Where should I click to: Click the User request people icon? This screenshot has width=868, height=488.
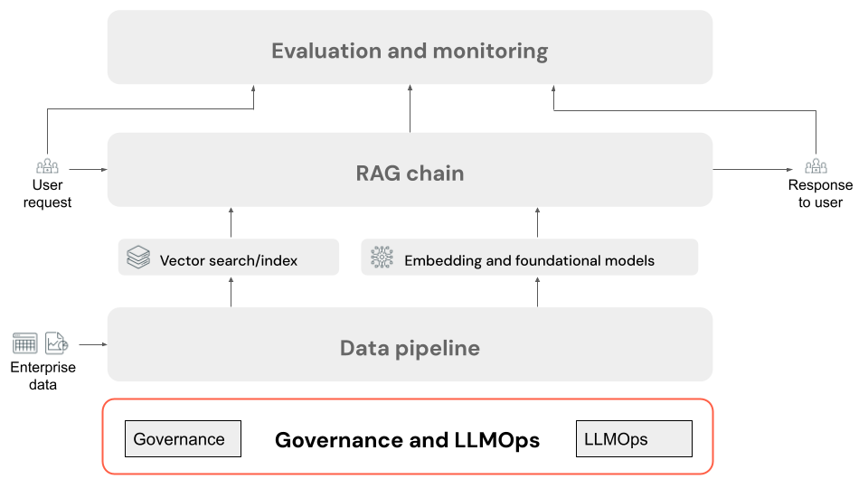(x=47, y=167)
